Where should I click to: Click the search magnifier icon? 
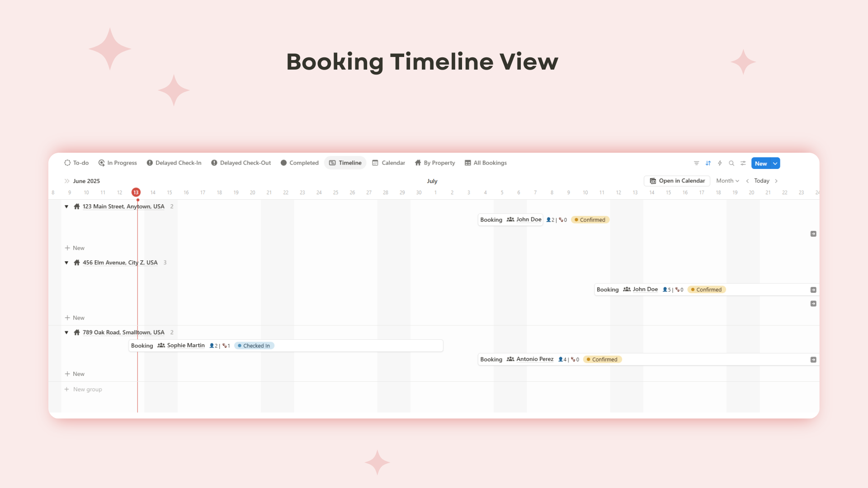pyautogui.click(x=731, y=163)
